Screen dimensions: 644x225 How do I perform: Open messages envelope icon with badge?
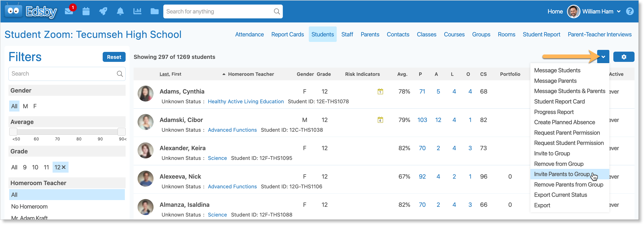tap(70, 11)
